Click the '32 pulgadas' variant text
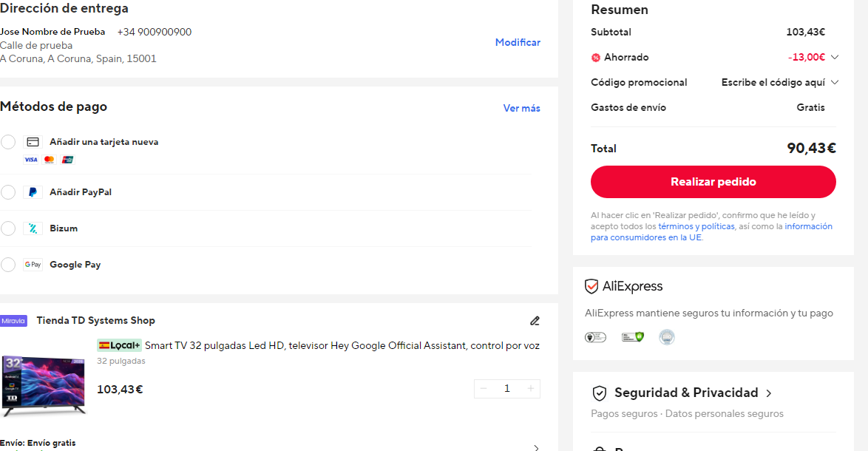The height and width of the screenshot is (451, 868). pyautogui.click(x=121, y=361)
